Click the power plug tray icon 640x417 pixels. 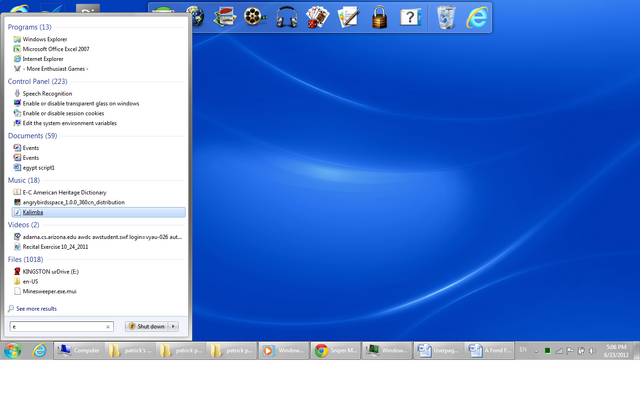[581, 350]
